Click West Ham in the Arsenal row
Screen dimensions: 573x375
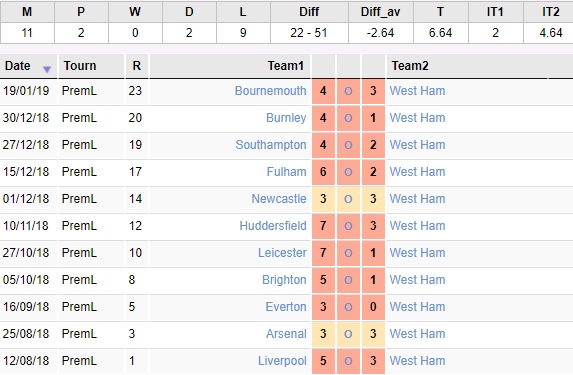[417, 334]
